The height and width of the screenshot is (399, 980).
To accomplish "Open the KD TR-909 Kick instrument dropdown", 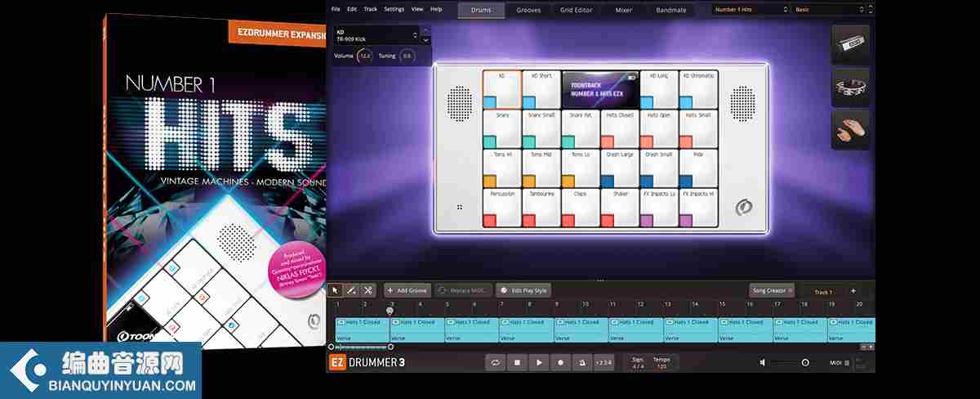I will tap(376, 35).
